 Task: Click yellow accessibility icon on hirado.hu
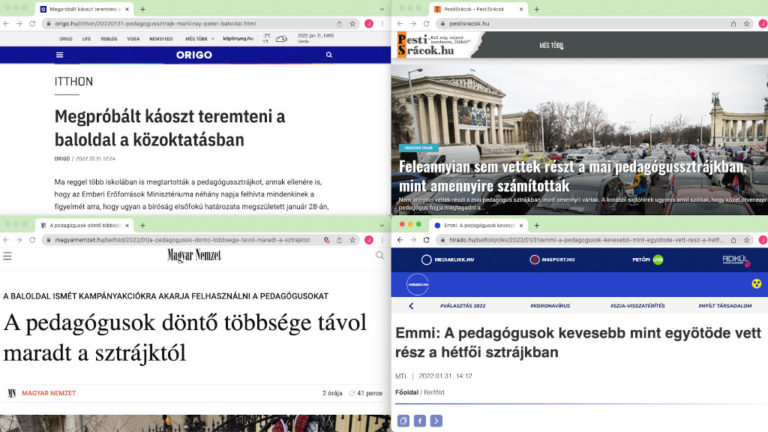click(756, 284)
